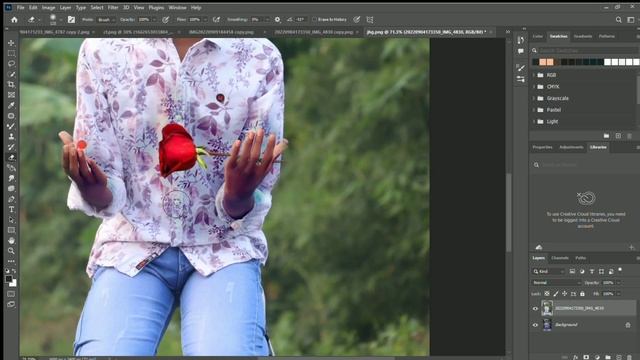
Task: Select the Crop tool
Action: tap(11, 84)
